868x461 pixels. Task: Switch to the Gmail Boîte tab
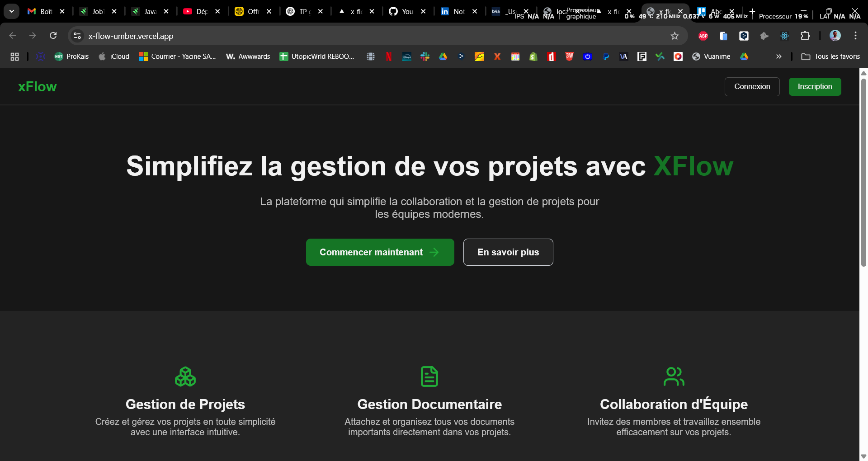tap(40, 11)
